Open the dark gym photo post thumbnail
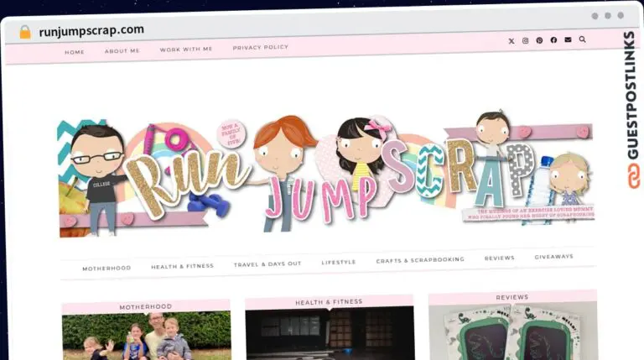The height and width of the screenshot is (360, 644). click(330, 333)
